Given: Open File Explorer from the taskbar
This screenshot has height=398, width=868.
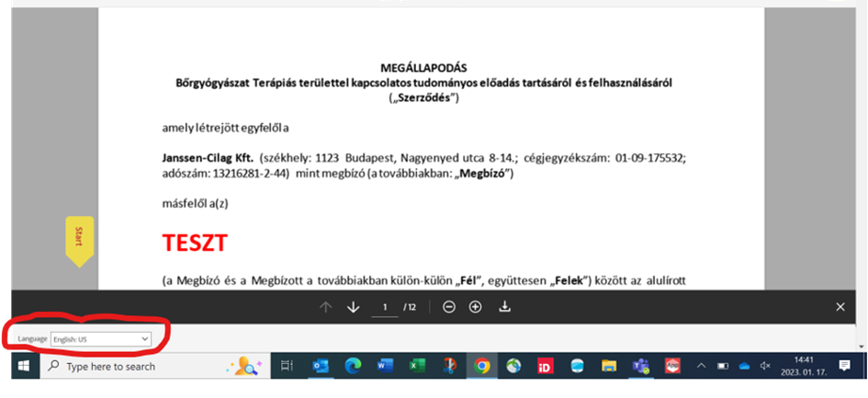Looking at the screenshot, I should click(609, 366).
